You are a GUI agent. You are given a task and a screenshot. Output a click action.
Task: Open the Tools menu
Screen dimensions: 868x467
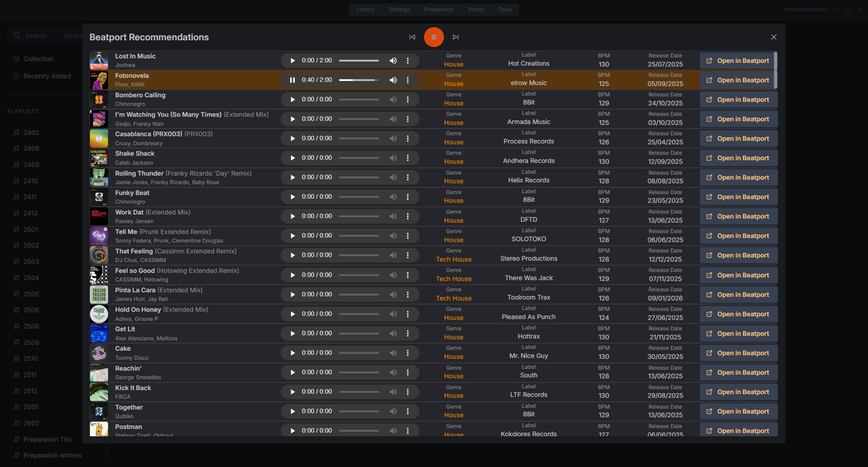pos(505,9)
